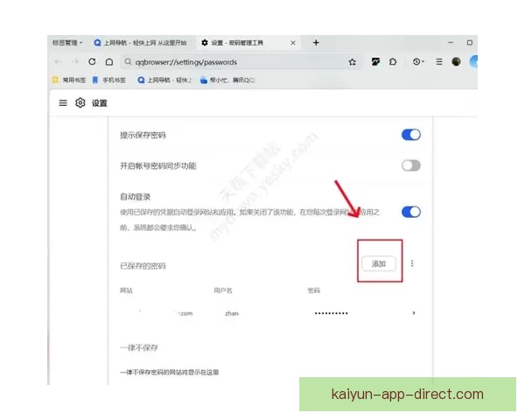Open the browser main menu icon
Viewport: 525px width, 420px height.
(x=439, y=61)
